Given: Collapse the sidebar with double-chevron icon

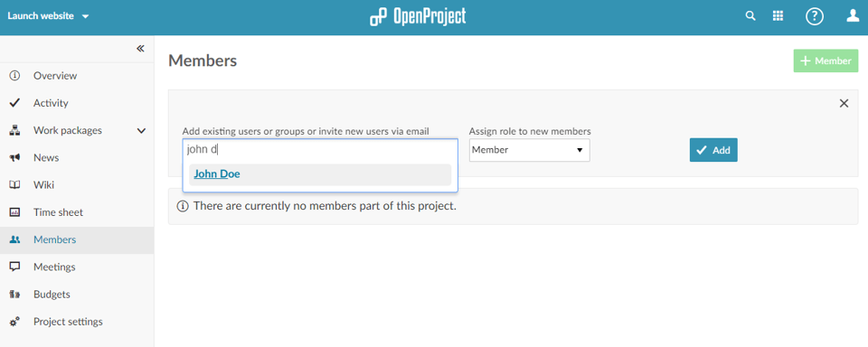Looking at the screenshot, I should coord(141,49).
